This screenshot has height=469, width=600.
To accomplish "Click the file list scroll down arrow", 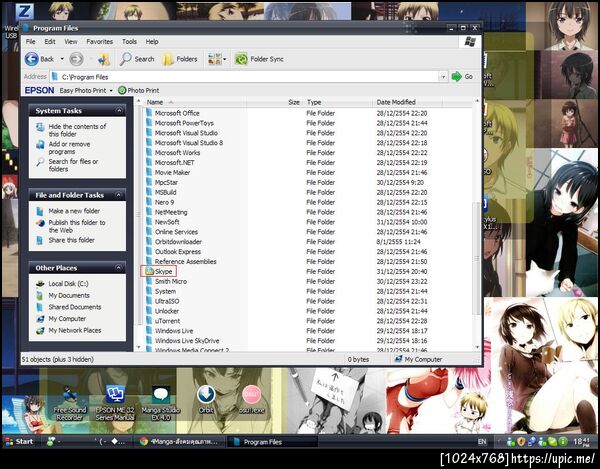I will click(477, 347).
